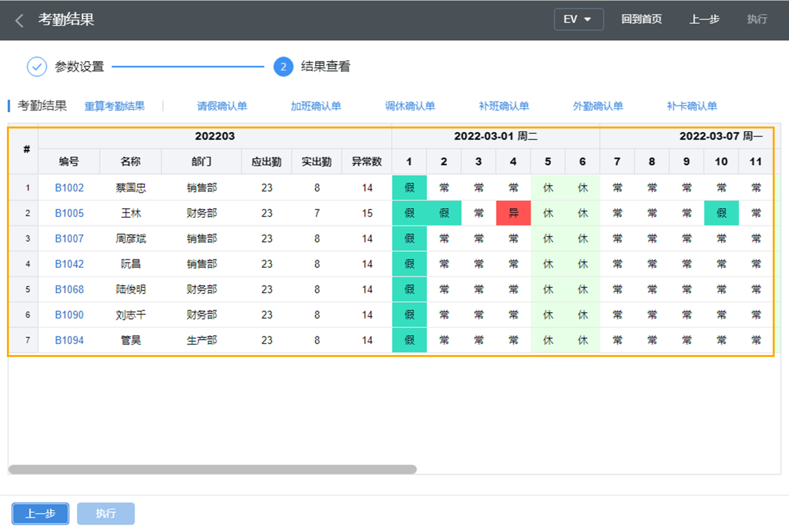Click the 名称 column header
This screenshot has height=532, width=789.
(131, 162)
